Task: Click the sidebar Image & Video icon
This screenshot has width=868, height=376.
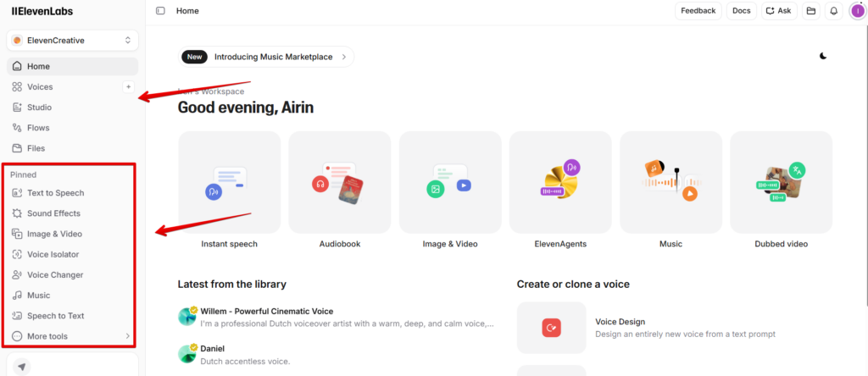Action: pyautogui.click(x=17, y=234)
